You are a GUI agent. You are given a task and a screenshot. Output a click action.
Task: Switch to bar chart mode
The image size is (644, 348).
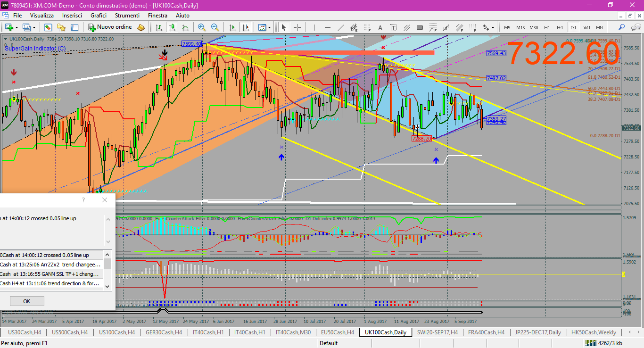pos(159,27)
